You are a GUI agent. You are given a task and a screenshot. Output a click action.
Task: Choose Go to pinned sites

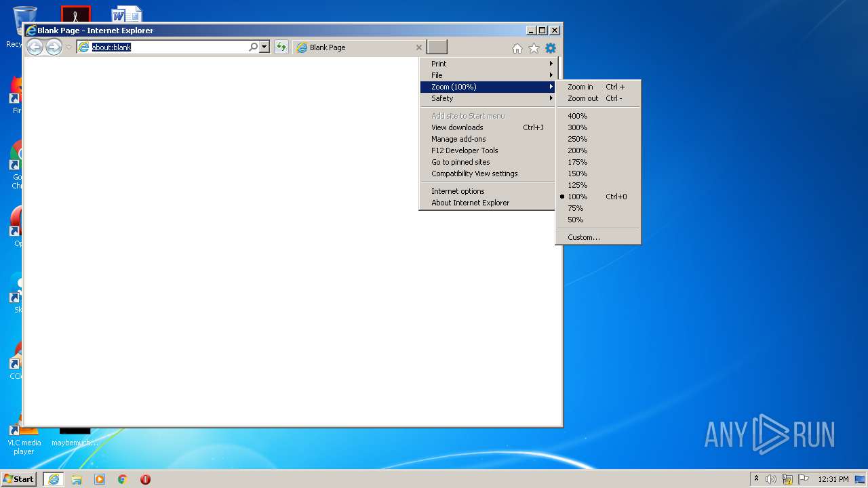coord(488,162)
